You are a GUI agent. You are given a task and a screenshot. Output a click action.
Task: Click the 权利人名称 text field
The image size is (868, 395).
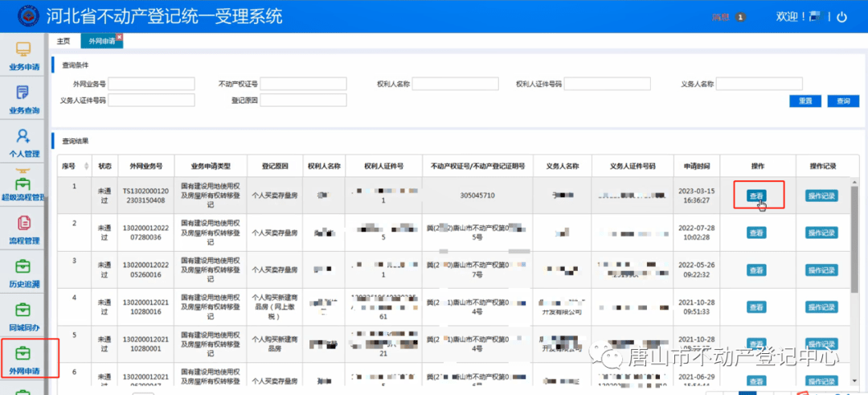point(455,84)
